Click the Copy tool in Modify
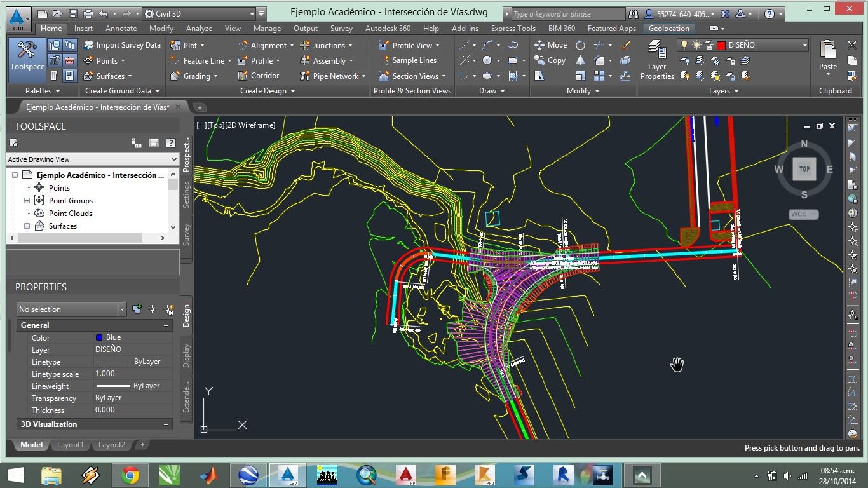Image resolution: width=868 pixels, height=488 pixels. 550,60
